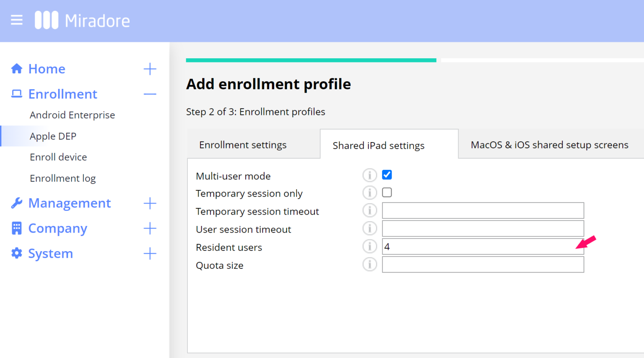Enable Temporary session only
Screen dimensions: 644x358
point(387,192)
